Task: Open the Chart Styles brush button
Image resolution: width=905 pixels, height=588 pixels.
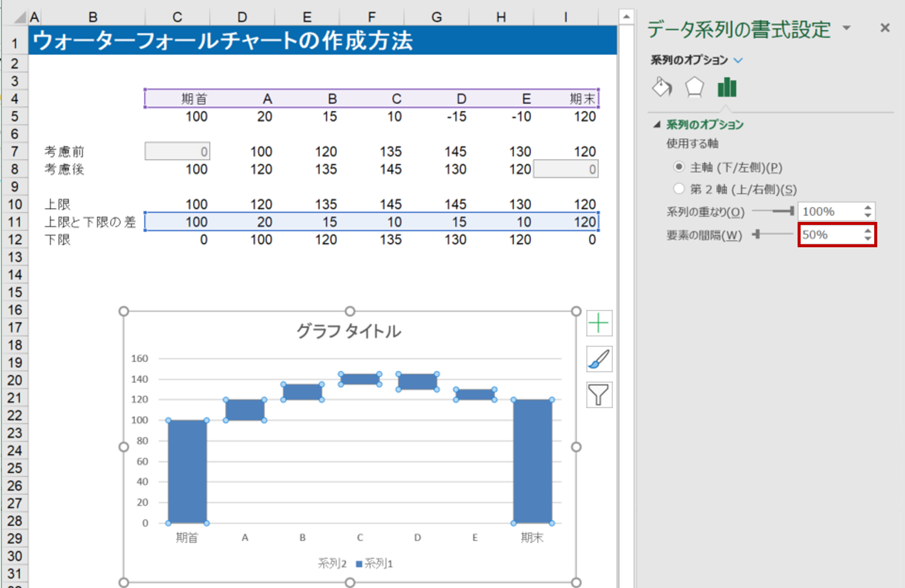Action: [x=599, y=359]
